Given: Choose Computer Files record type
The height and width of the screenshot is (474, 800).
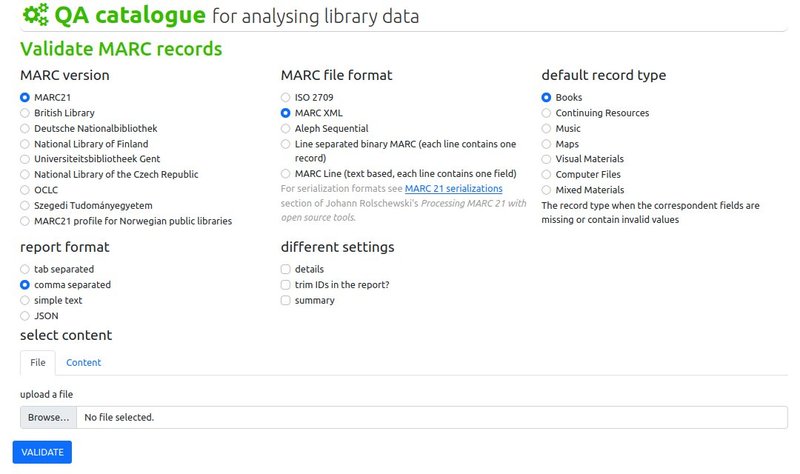Looking at the screenshot, I should [546, 174].
